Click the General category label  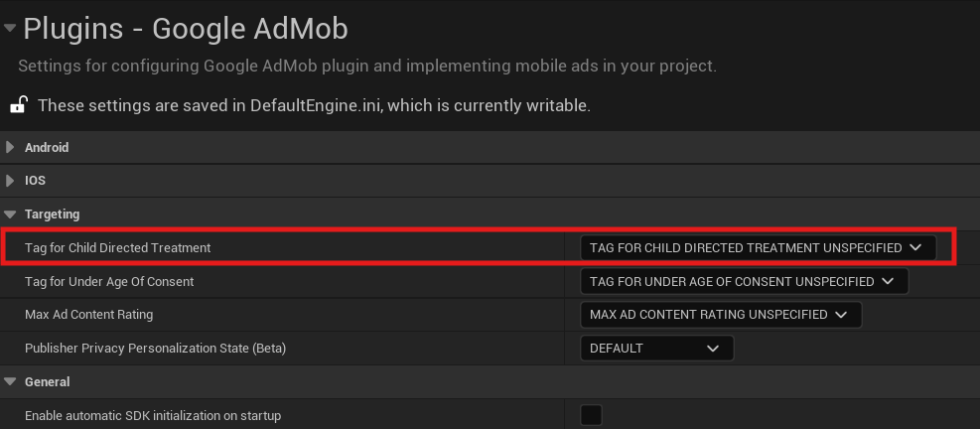pyautogui.click(x=47, y=382)
